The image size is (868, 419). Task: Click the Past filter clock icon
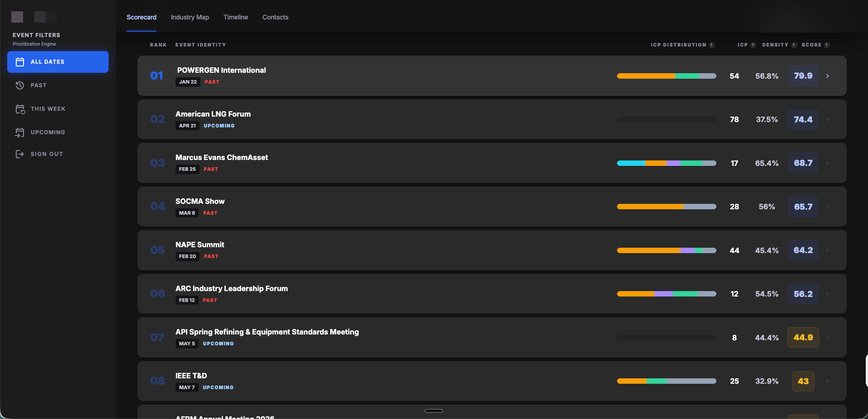[x=19, y=85]
